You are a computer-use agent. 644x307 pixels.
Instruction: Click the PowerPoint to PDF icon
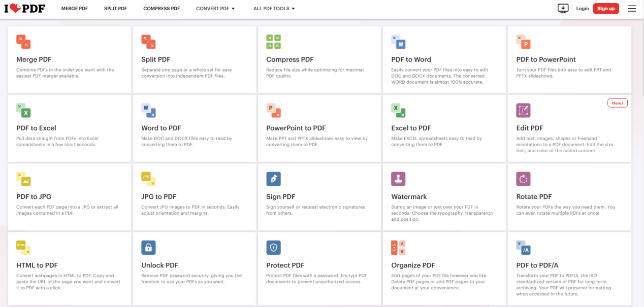click(x=273, y=110)
